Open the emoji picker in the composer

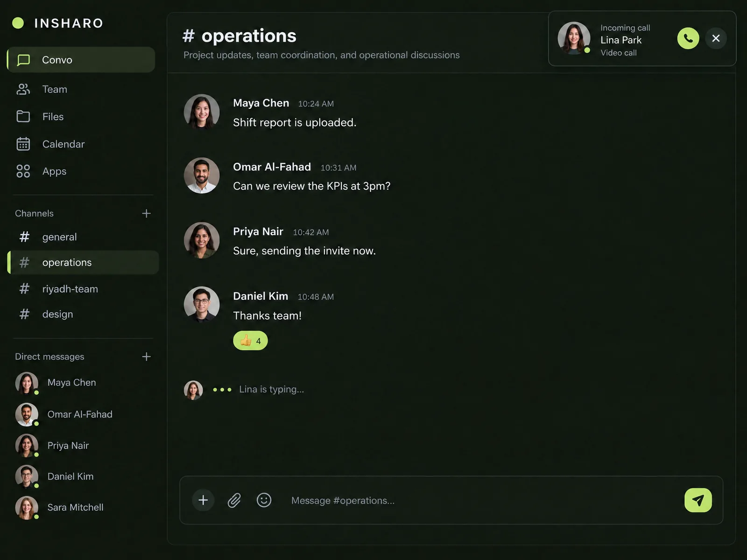(264, 500)
